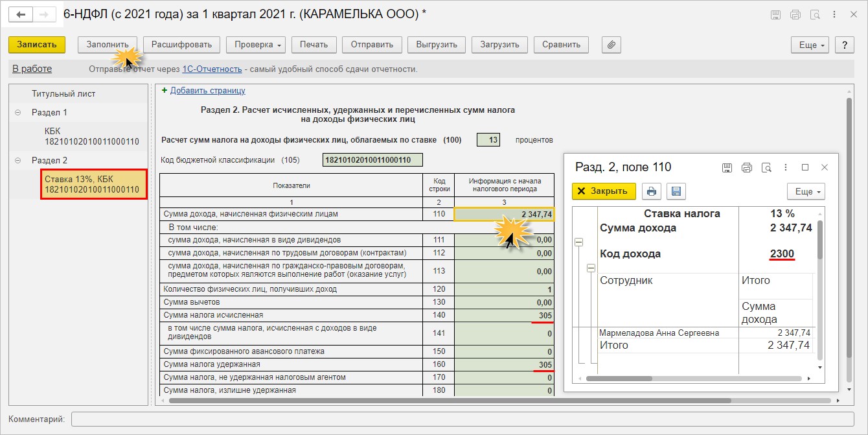
Task: Click the print icon in main title bar
Action: pyautogui.click(x=795, y=14)
